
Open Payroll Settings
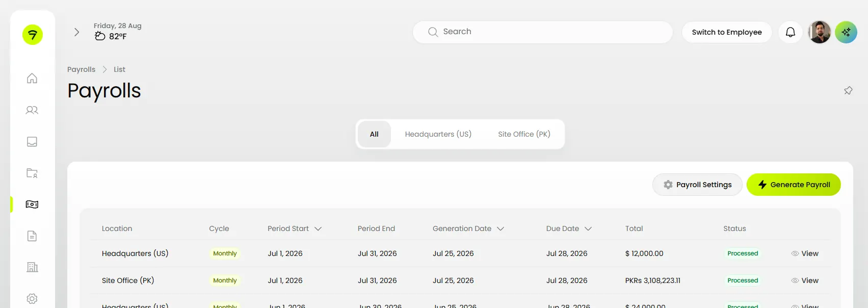click(697, 185)
